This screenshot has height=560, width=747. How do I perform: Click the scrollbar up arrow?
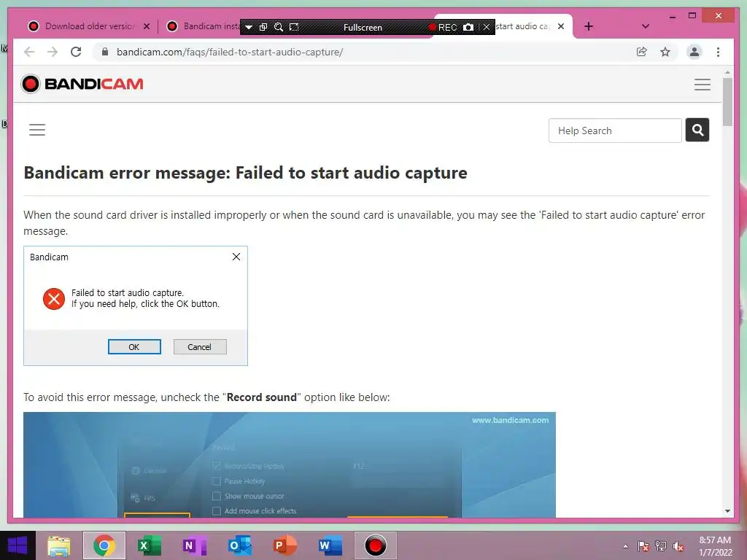(x=727, y=72)
